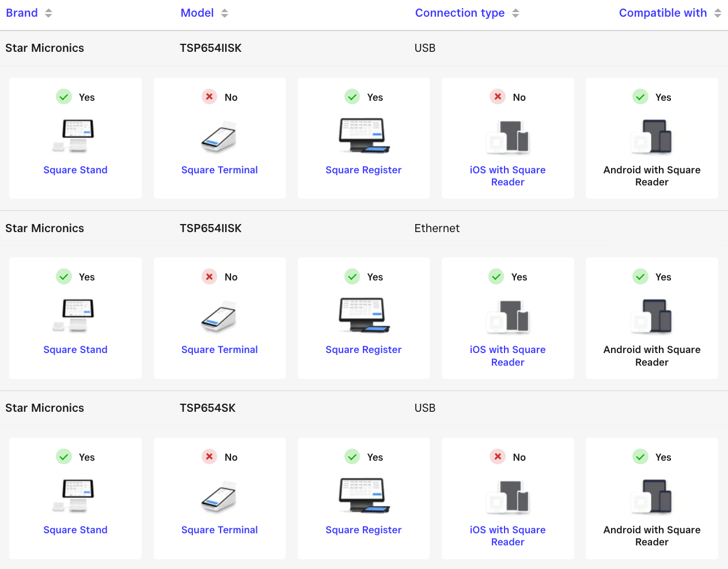Click TSP654IISK model in the Ethernet row
Image resolution: width=728 pixels, height=569 pixels.
click(x=211, y=228)
